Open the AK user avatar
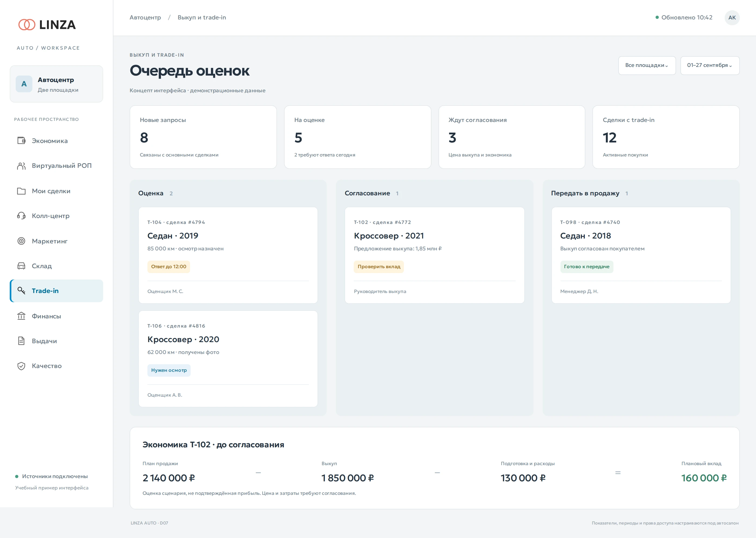The height and width of the screenshot is (538, 756). pos(732,18)
